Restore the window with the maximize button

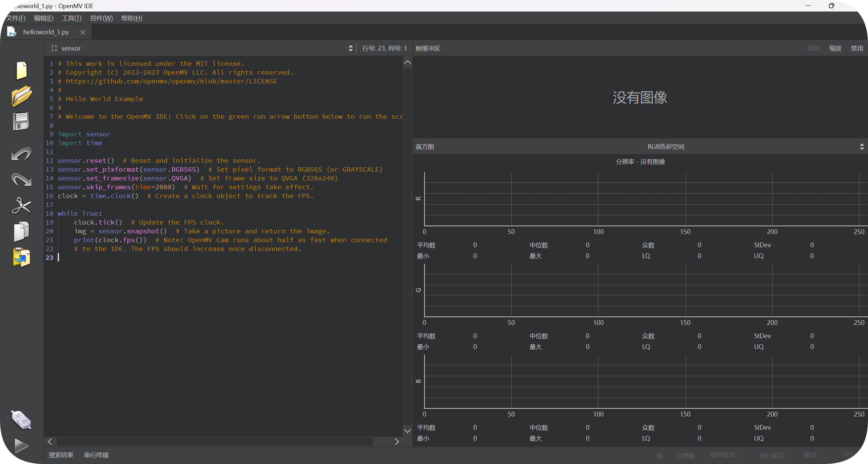pyautogui.click(x=831, y=6)
